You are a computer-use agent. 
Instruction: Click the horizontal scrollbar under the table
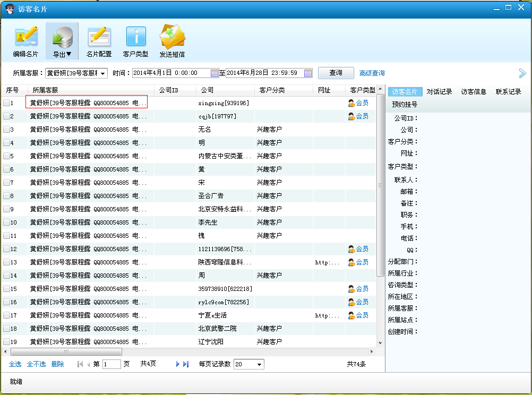[x=66, y=351]
